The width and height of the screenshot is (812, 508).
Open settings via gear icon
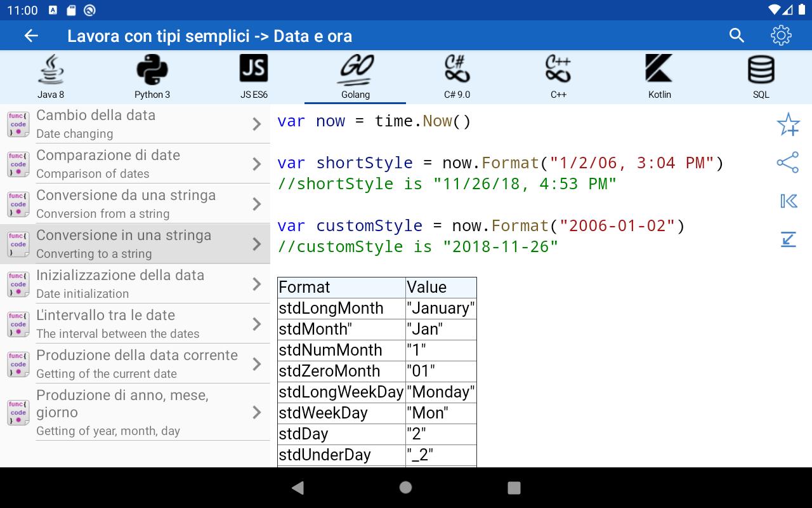pos(781,36)
